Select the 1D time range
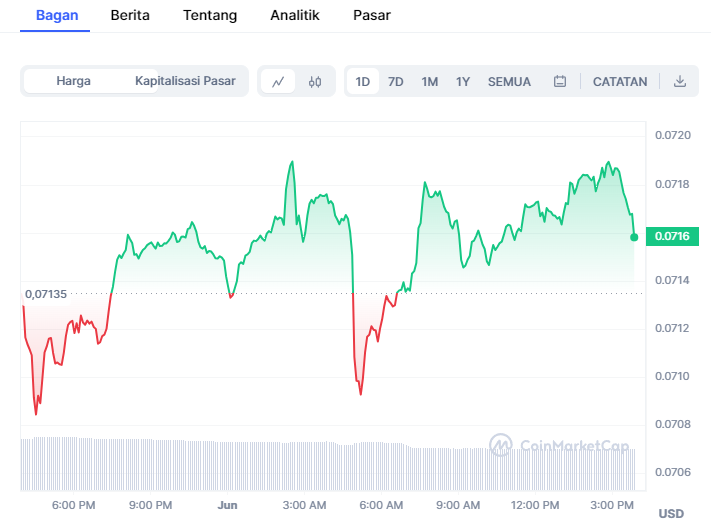The image size is (711, 532). point(363,82)
